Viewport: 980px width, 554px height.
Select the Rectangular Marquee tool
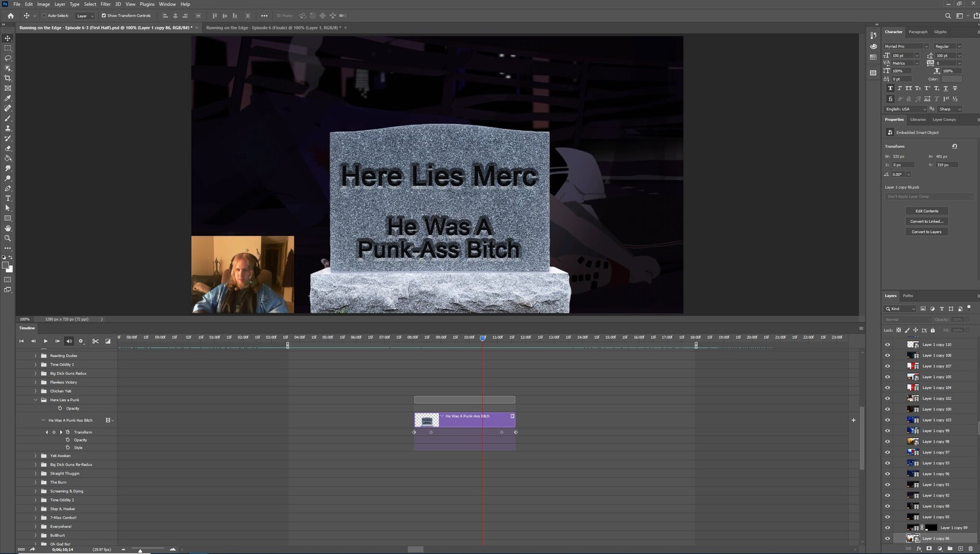pyautogui.click(x=8, y=48)
